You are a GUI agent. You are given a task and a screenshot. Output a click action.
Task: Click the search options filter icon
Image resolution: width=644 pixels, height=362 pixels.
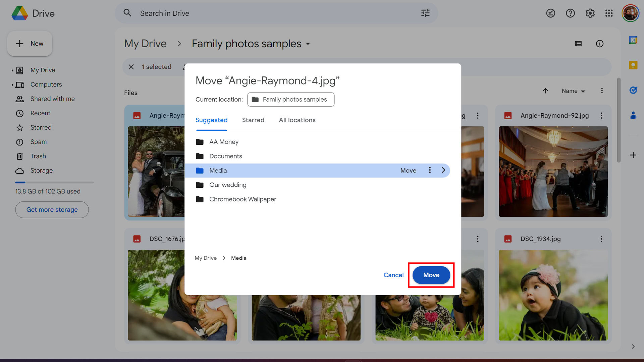point(425,13)
